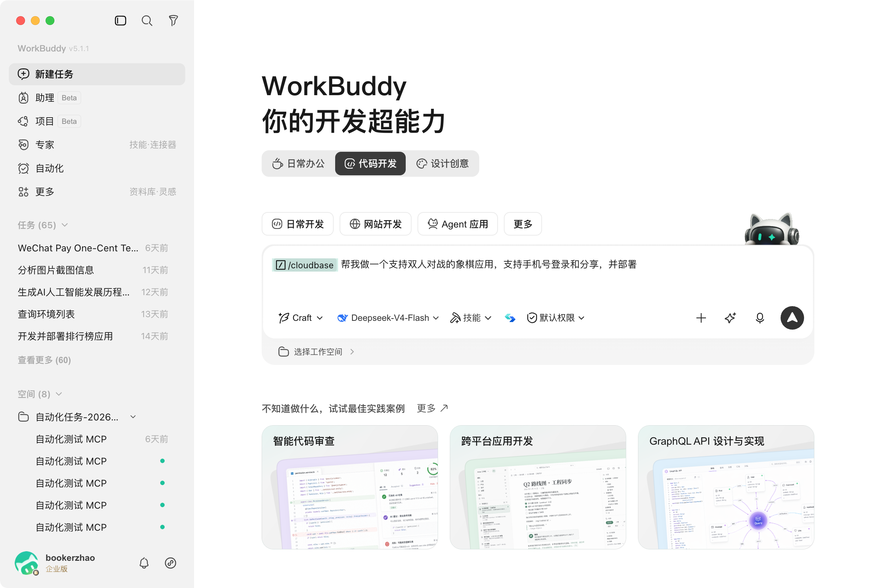Viewport: 882px width, 588px height.
Task: Open 新建任务 new task
Action: (x=97, y=74)
